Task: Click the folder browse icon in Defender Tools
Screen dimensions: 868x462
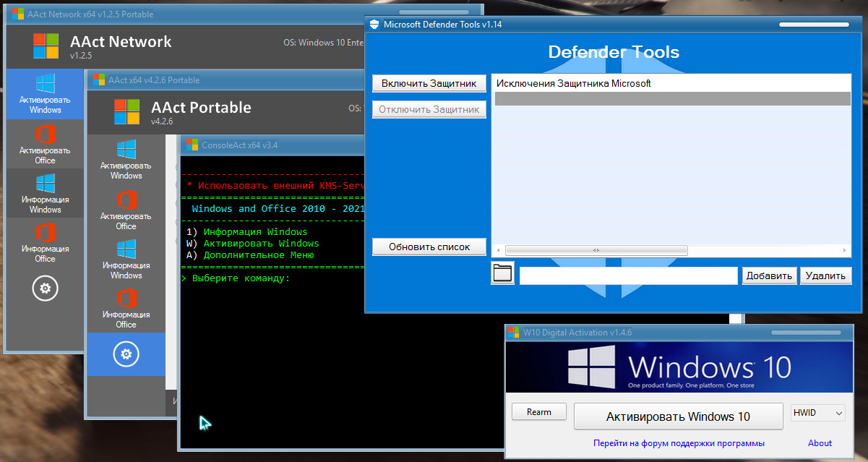Action: (502, 274)
